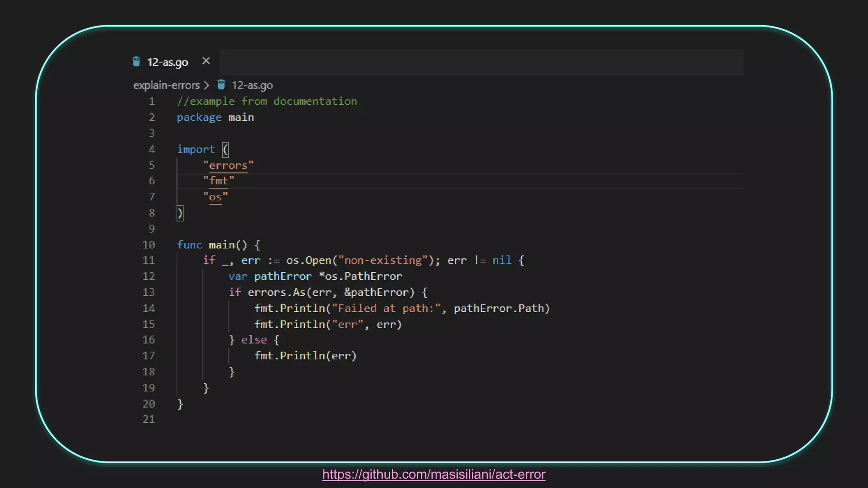Expand the breadcrumb chevron after explain-errors
The width and height of the screenshot is (868, 488).
coord(206,85)
